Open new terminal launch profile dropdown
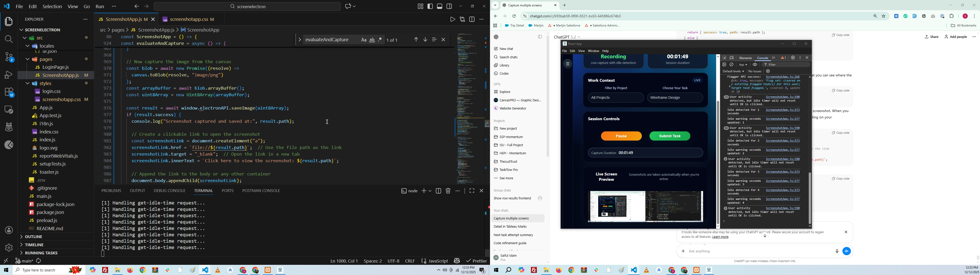The height and width of the screenshot is (275, 980). [x=430, y=191]
